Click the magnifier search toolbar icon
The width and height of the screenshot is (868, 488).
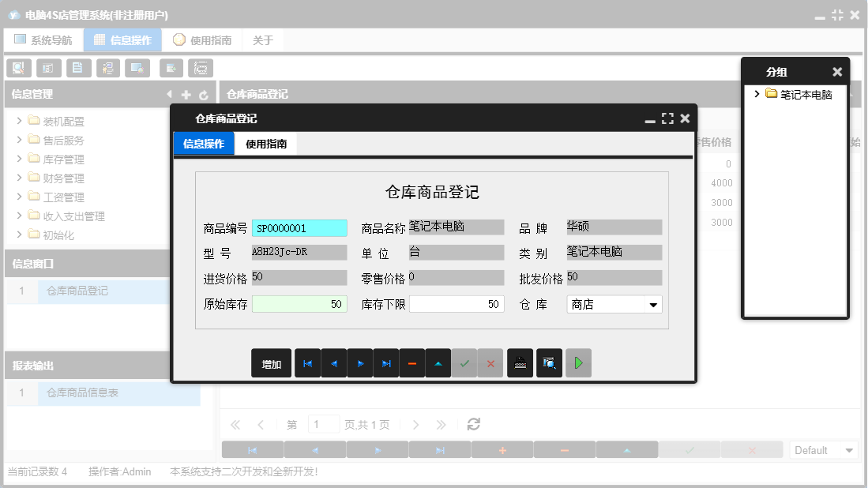(18, 68)
